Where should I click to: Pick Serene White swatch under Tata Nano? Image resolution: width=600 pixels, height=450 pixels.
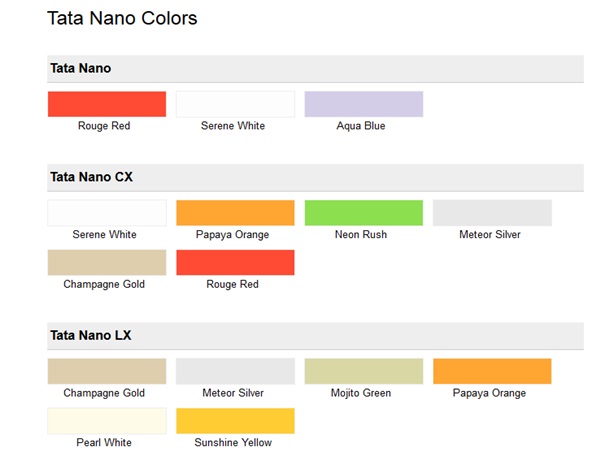(235, 104)
